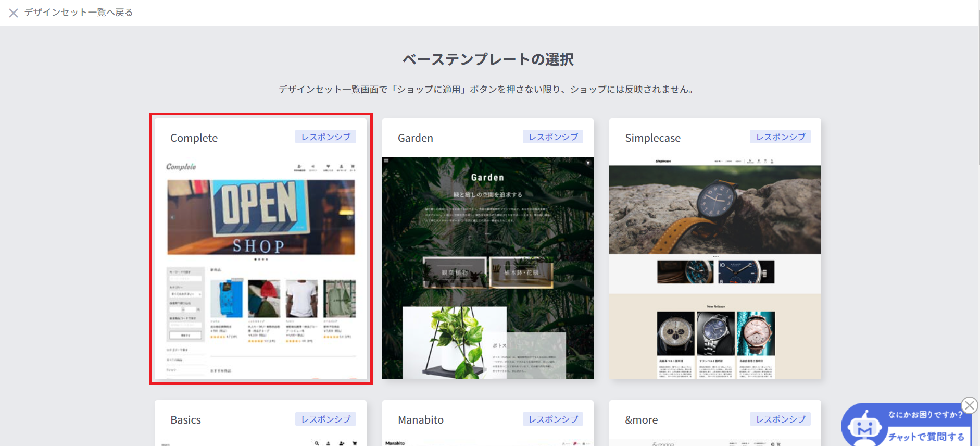
Task: Go back via デザインセット一覧へ戻る link
Action: 79,13
